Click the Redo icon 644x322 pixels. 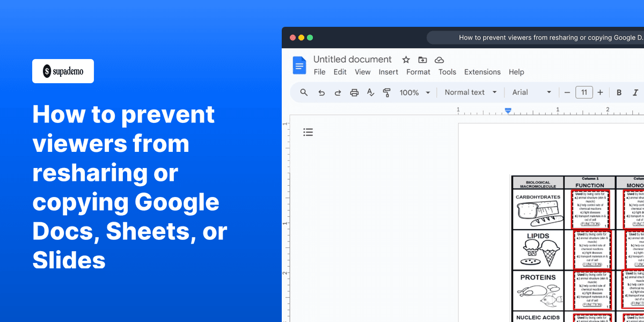(x=338, y=92)
